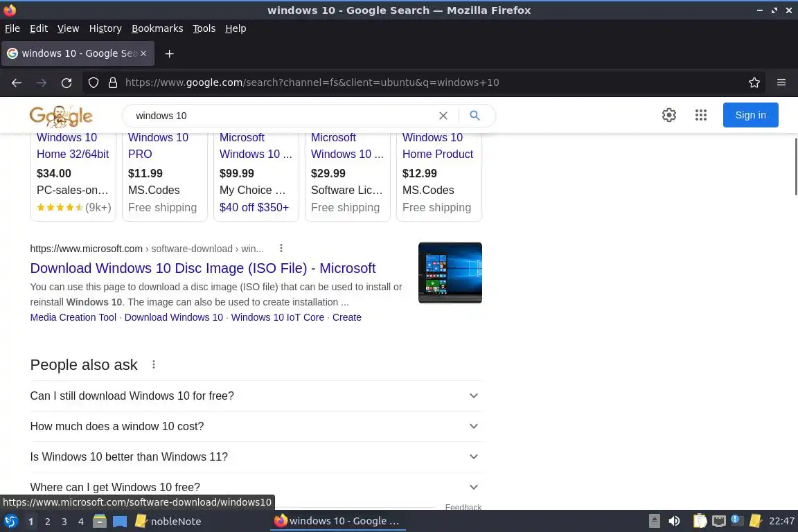The height and width of the screenshot is (532, 798).
Task: Expand How much does a window 10 cost
Action: point(256,426)
